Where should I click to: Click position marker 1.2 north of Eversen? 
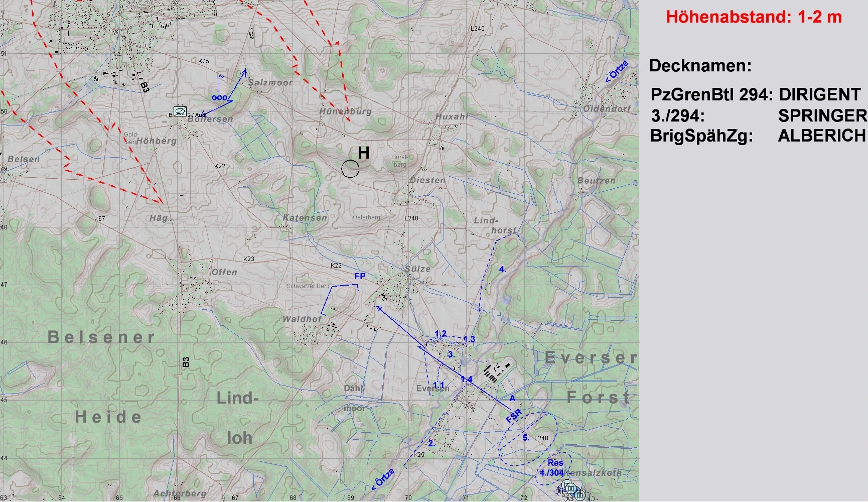[x=440, y=334]
